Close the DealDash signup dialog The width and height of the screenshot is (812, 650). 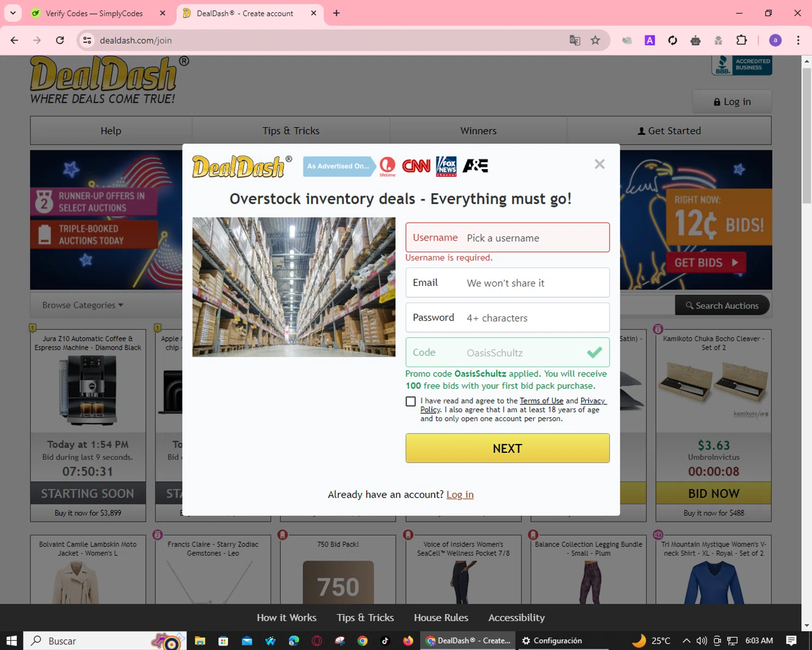click(599, 164)
